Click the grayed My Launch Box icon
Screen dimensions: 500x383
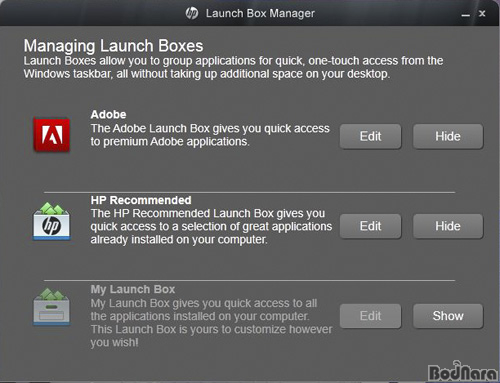point(52,307)
